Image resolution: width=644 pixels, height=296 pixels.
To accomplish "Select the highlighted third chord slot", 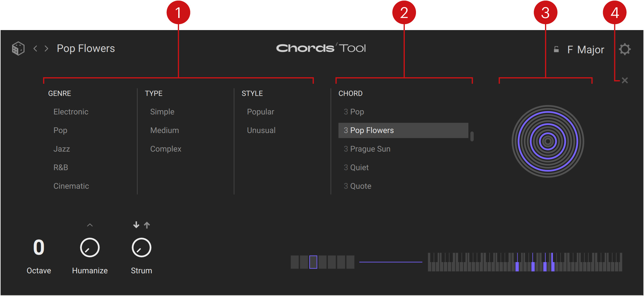I will point(313,262).
